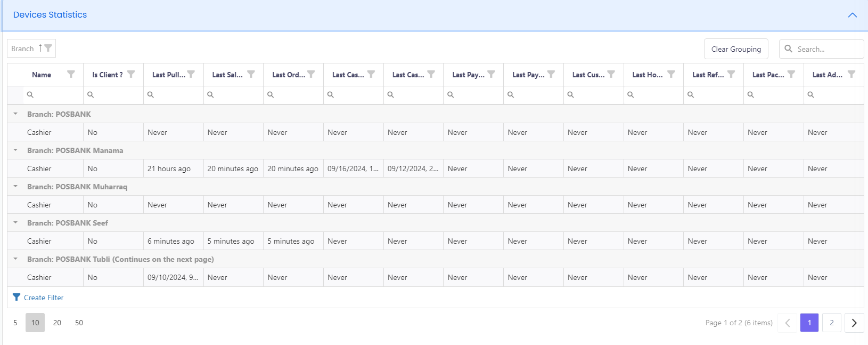Click the '21 hours ago' cell

coord(174,169)
